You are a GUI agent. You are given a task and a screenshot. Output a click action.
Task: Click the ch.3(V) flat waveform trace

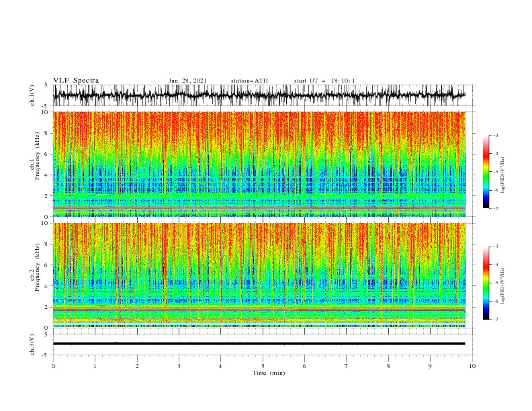click(259, 344)
